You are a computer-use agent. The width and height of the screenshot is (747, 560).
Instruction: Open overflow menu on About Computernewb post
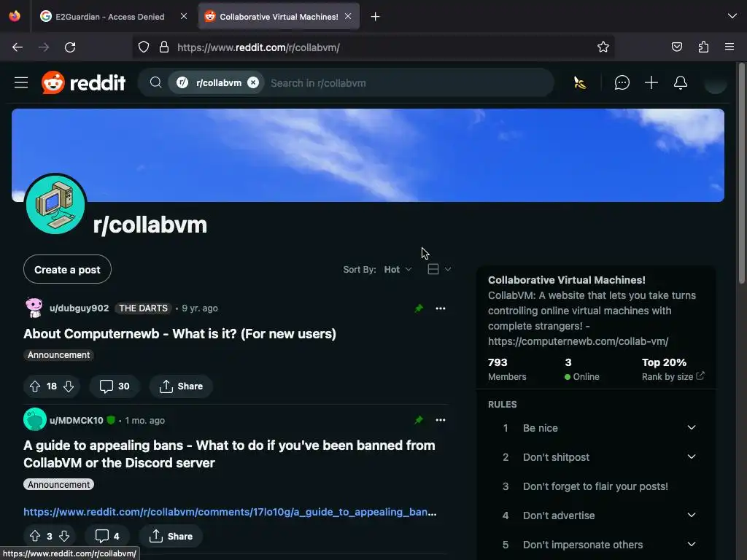[x=441, y=308]
